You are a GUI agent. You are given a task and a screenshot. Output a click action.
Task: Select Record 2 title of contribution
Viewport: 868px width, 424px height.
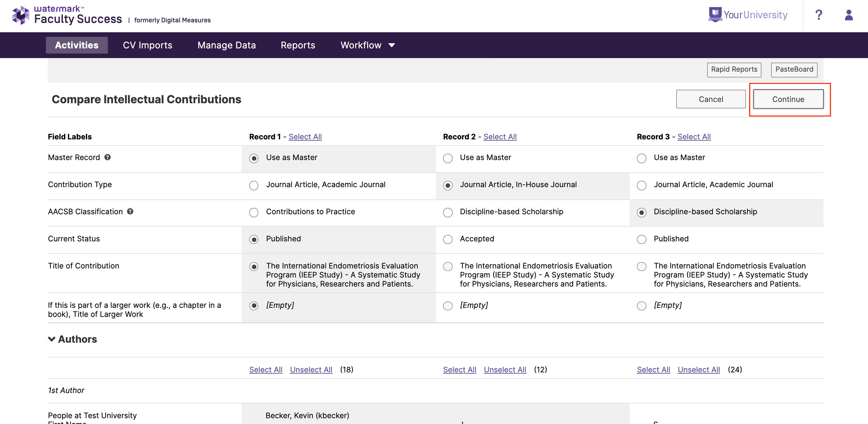coord(448,267)
